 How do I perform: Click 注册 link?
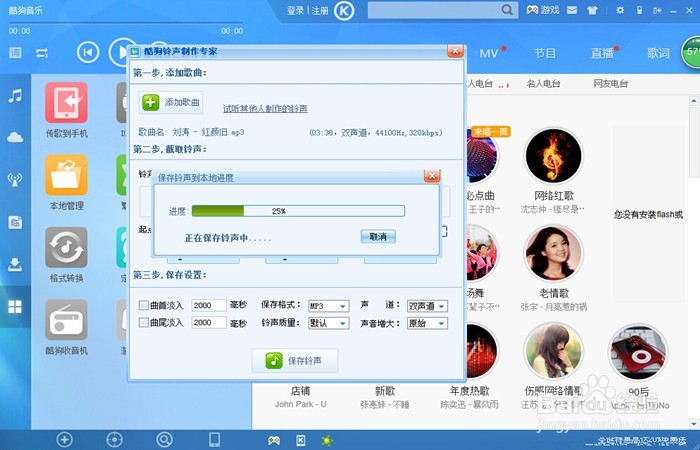320,10
